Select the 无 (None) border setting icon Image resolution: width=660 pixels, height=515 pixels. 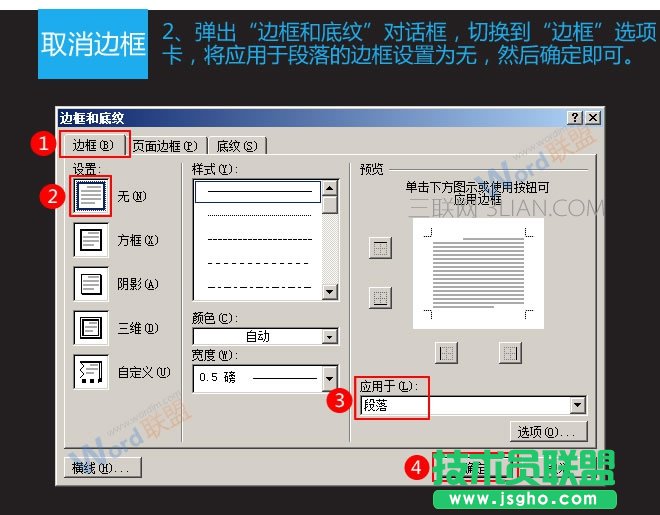pyautogui.click(x=91, y=196)
